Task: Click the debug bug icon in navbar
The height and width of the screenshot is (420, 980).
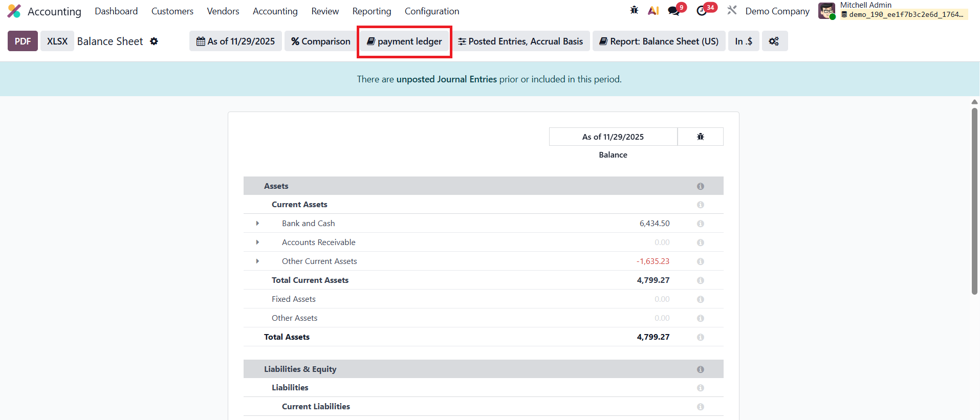Action: click(634, 10)
